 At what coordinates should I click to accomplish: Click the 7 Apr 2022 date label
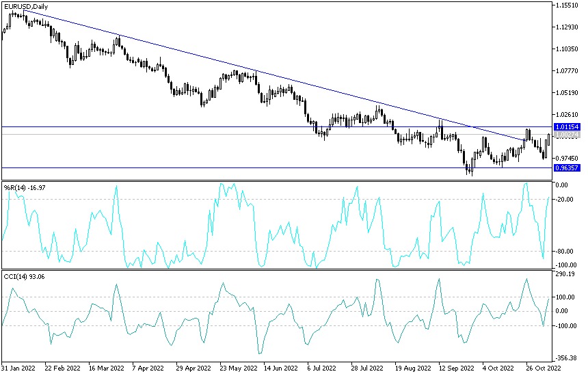[148, 368]
